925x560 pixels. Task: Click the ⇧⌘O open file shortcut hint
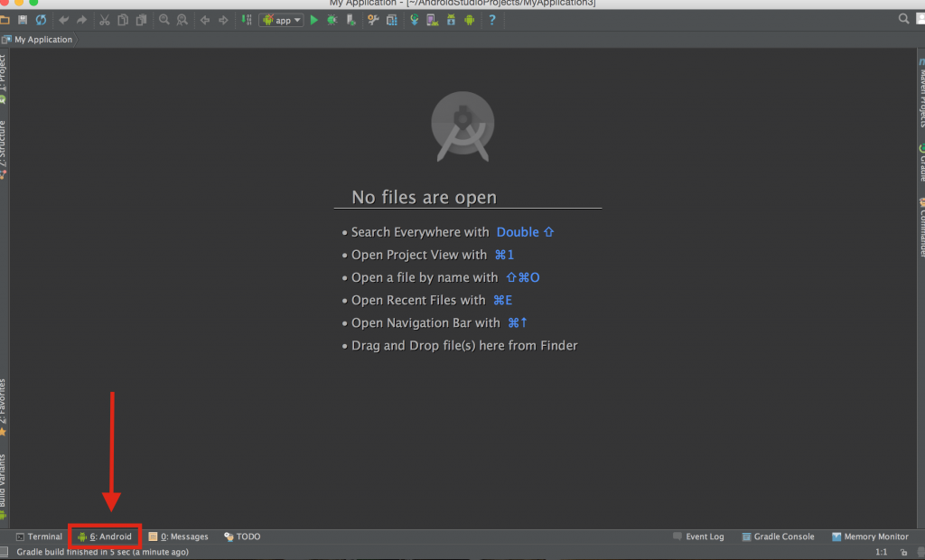click(x=523, y=277)
